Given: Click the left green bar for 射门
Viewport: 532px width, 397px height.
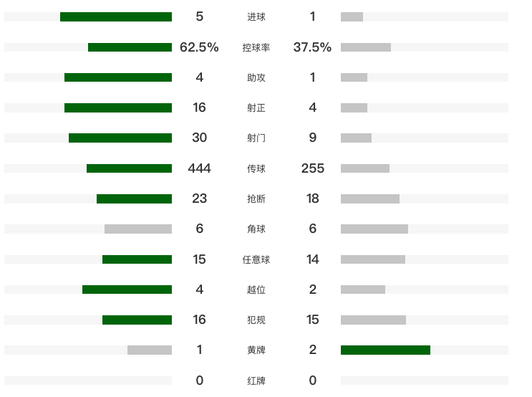Looking at the screenshot, I should 120,138.
